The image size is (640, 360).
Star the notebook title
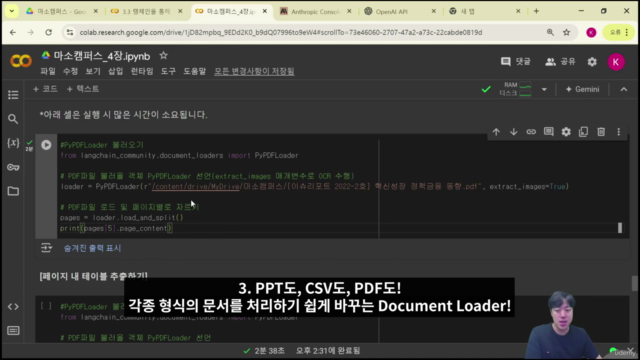tap(163, 56)
